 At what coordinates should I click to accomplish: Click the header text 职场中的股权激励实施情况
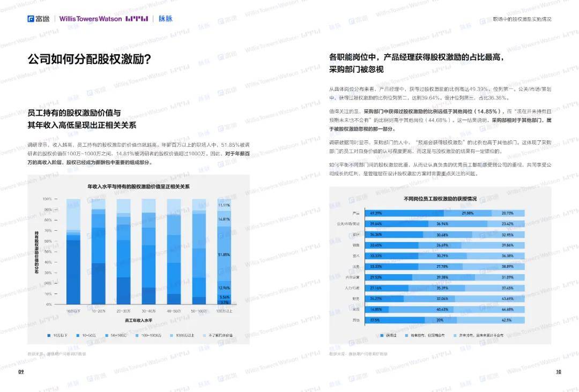(x=522, y=19)
